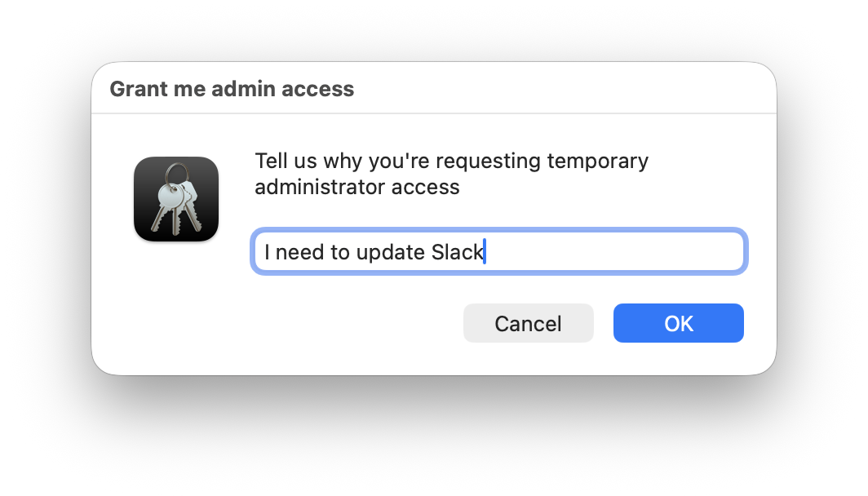
Task: Click the "Grant me admin access" title
Action: (x=232, y=89)
